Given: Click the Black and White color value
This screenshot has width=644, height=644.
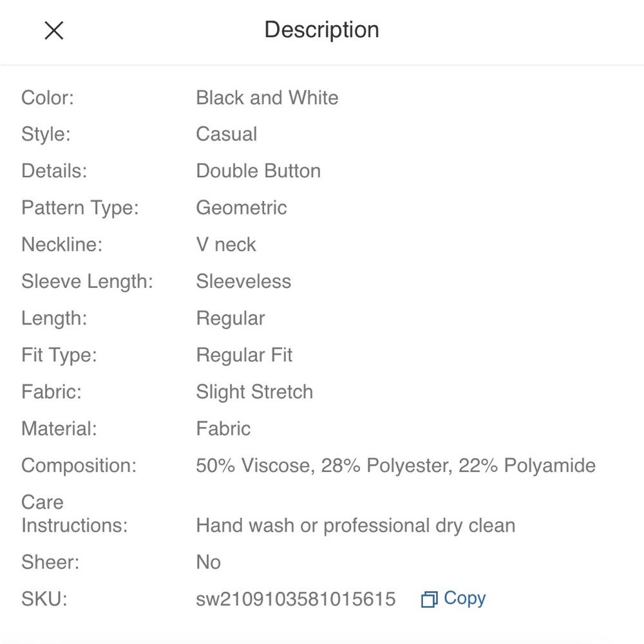Looking at the screenshot, I should tap(267, 98).
